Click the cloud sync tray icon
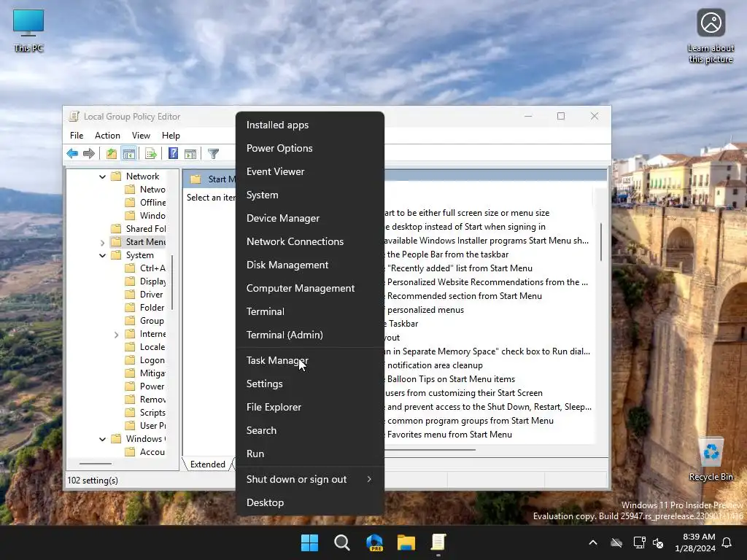 coord(616,542)
